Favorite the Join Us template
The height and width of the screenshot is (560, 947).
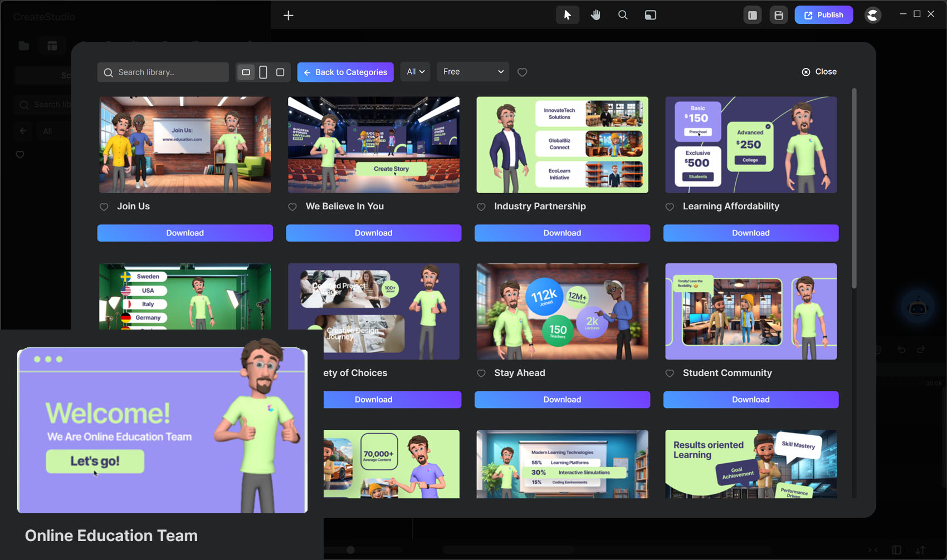click(x=104, y=207)
